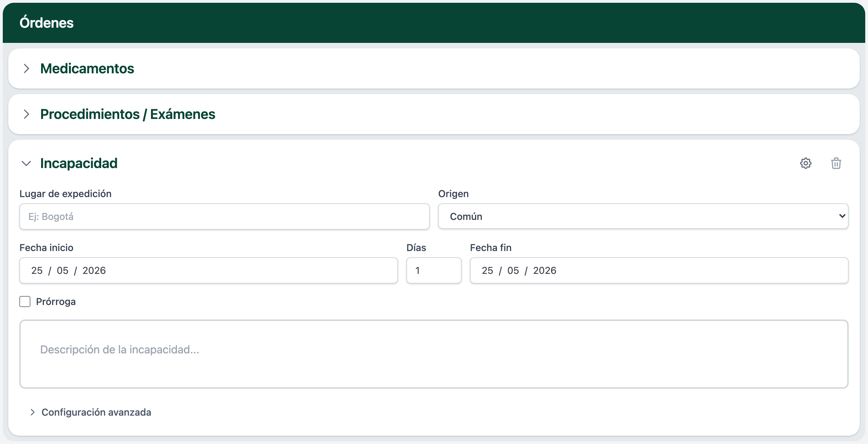Select the Días label

(x=416, y=248)
